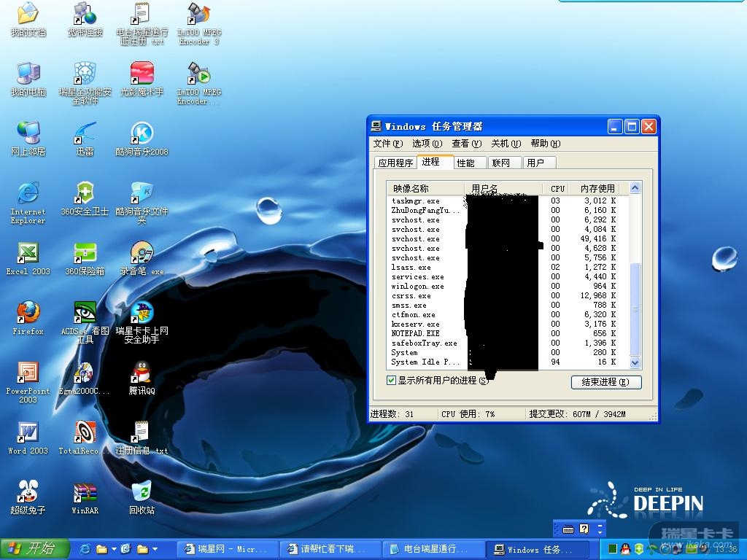Open the 360安全卫士 desktop icon
The width and height of the screenshot is (747, 560).
pos(85,194)
